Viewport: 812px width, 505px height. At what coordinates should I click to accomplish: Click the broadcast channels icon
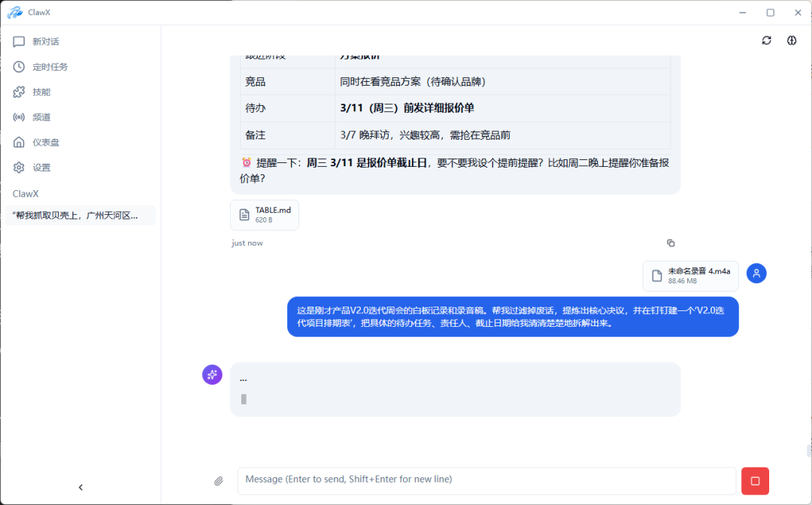point(19,117)
